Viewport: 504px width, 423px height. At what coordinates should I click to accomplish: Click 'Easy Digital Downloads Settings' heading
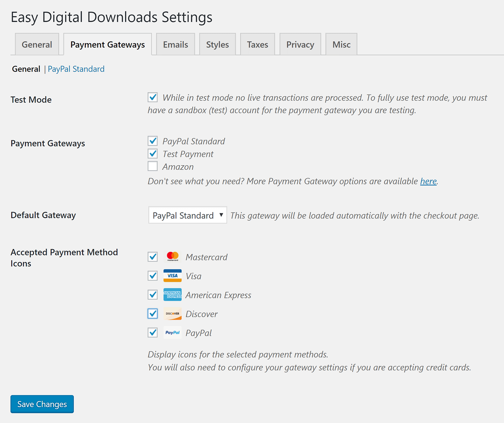coord(112,17)
